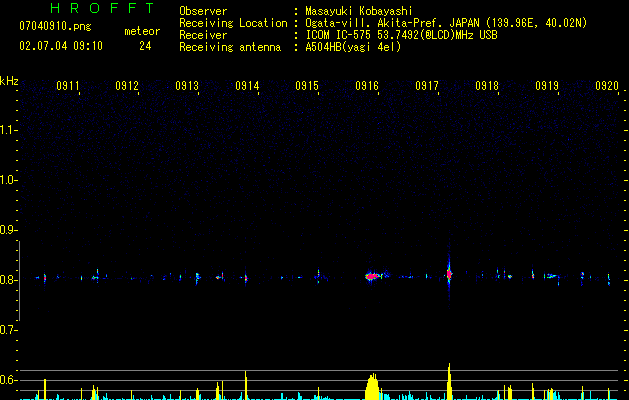Select the filename 07040910.png

(55, 27)
